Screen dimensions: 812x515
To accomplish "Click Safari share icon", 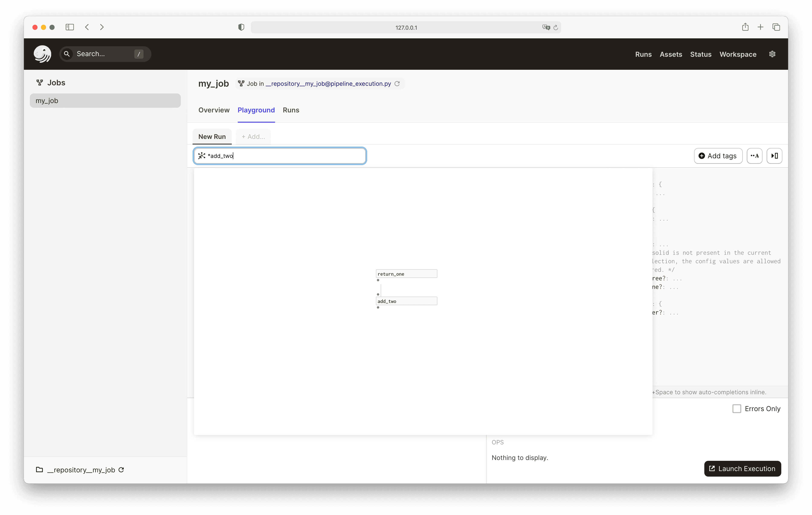I will pyautogui.click(x=745, y=27).
